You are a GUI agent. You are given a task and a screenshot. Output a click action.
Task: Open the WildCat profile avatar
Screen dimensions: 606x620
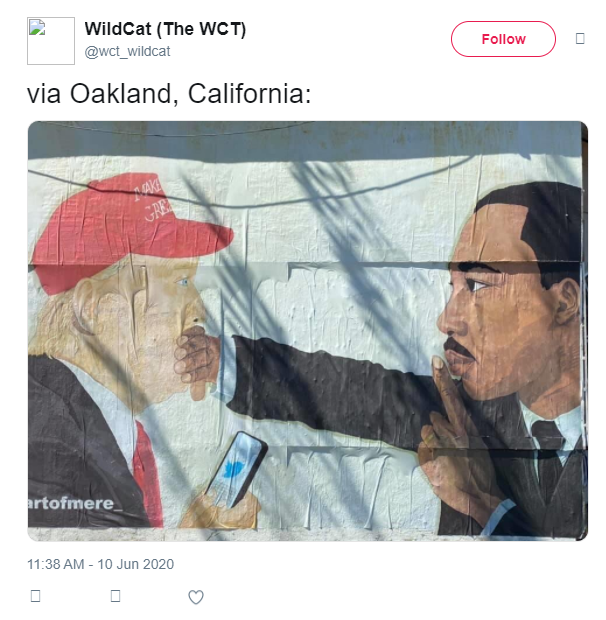pyautogui.click(x=51, y=41)
